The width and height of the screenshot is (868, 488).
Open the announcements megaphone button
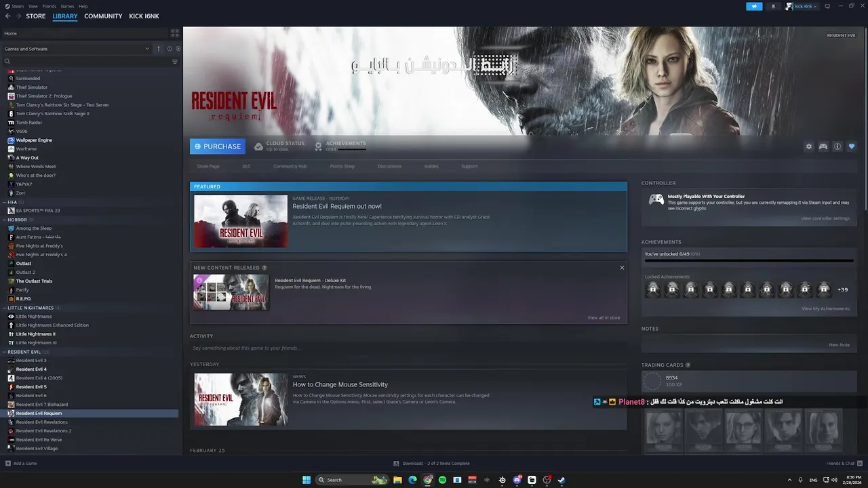click(x=754, y=6)
